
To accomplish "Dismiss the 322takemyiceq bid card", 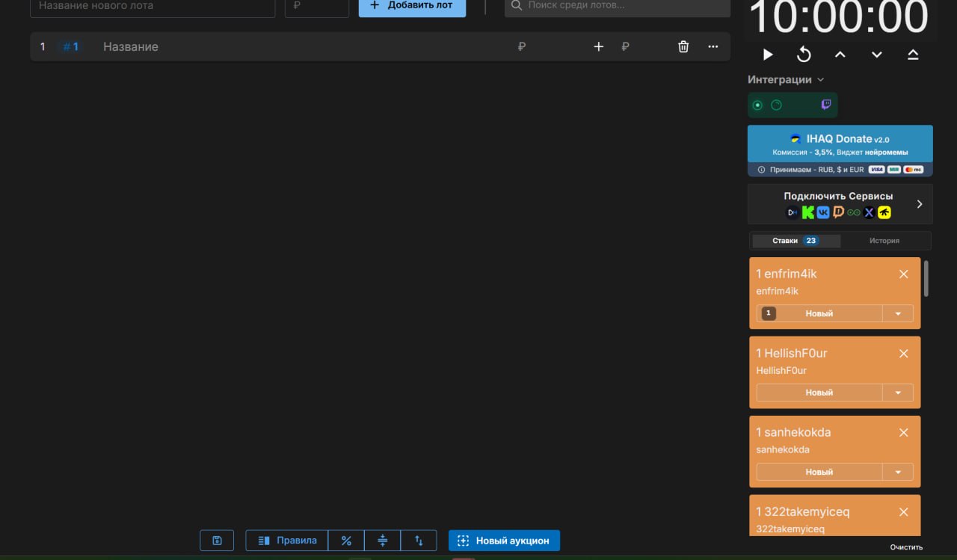I will [904, 512].
